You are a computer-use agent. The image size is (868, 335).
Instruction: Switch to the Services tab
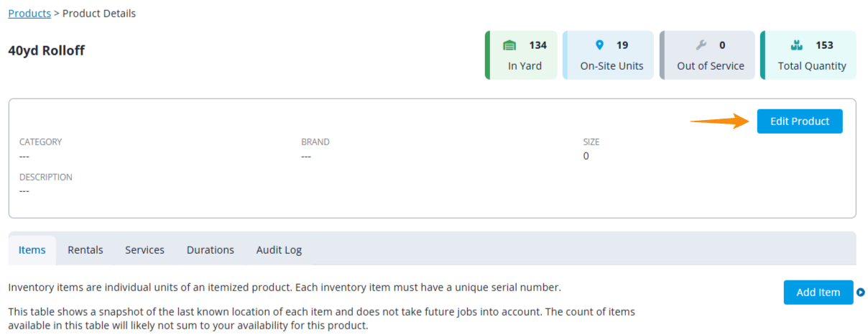click(144, 250)
